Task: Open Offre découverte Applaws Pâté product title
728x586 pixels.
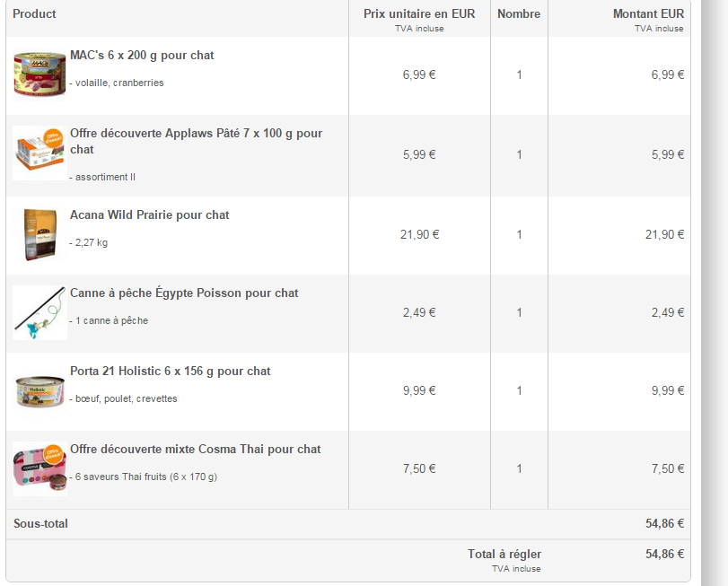Action: click(196, 134)
